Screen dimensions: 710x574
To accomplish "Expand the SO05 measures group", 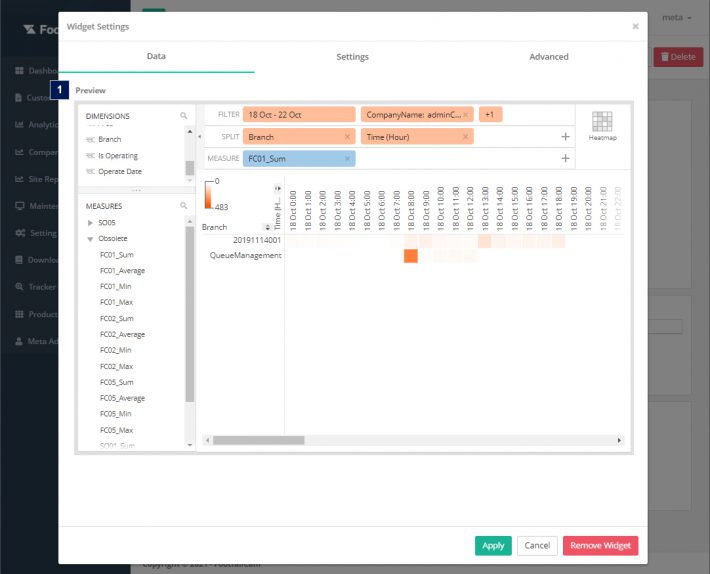I will (x=90, y=223).
